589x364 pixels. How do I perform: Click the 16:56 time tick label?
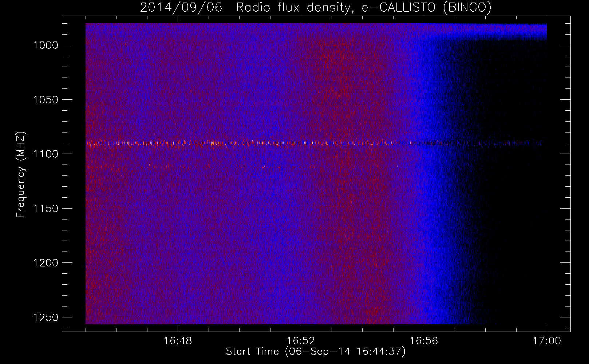424,341
